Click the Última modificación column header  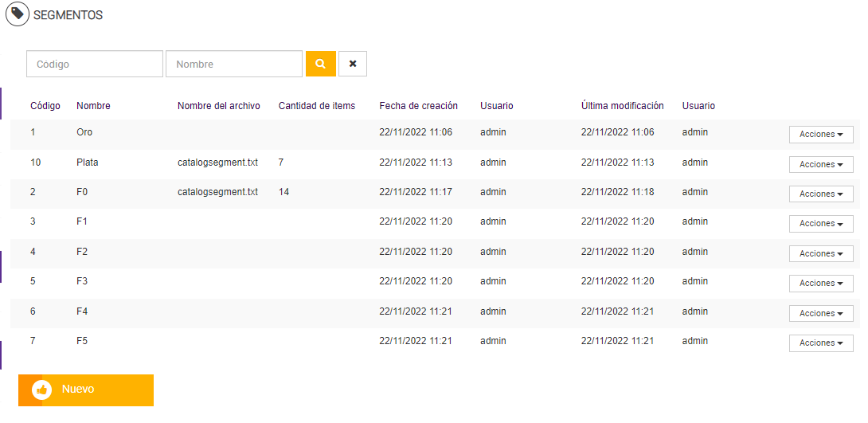point(623,106)
